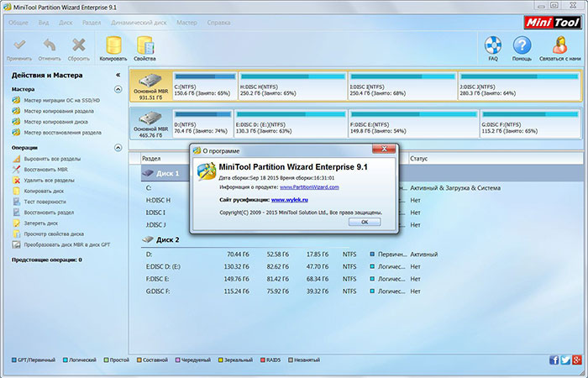Open the Динамический диск menu
The width and height of the screenshot is (588, 378).
[x=139, y=23]
